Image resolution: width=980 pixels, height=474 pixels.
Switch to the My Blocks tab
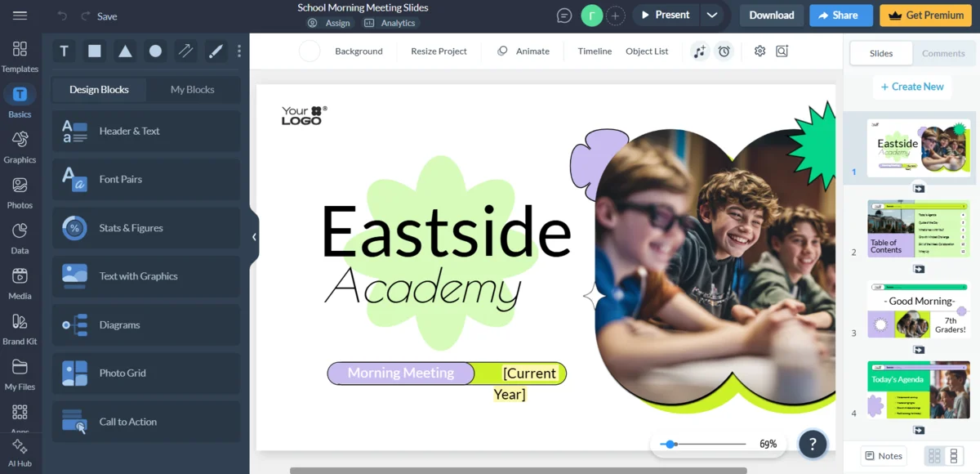pos(192,90)
